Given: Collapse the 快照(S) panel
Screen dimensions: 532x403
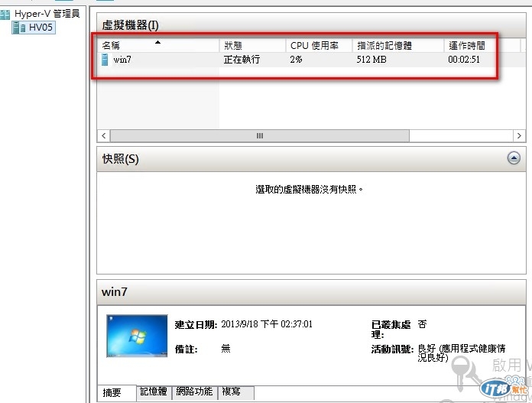Looking at the screenshot, I should click(514, 158).
